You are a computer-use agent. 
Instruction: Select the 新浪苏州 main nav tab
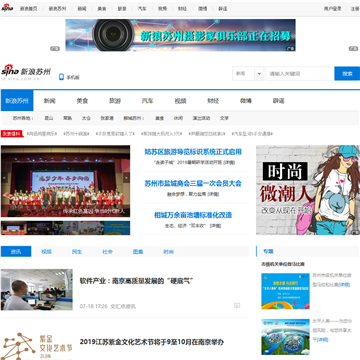(x=17, y=101)
